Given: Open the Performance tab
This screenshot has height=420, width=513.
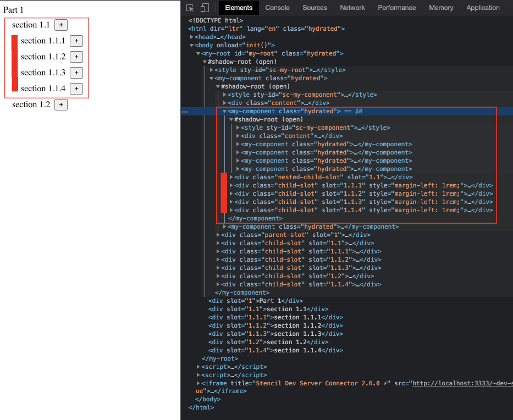Looking at the screenshot, I should (397, 8).
